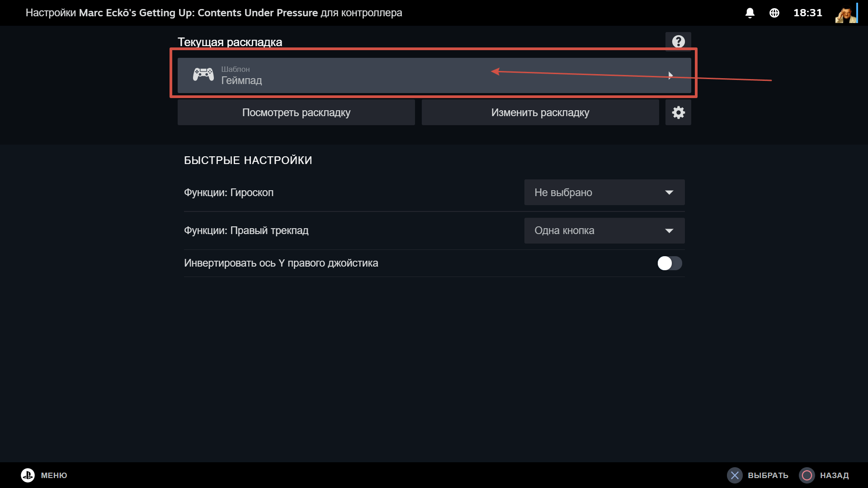Image resolution: width=868 pixels, height=488 pixels.
Task: Open the Gyroscope function dropdown
Action: click(x=604, y=192)
